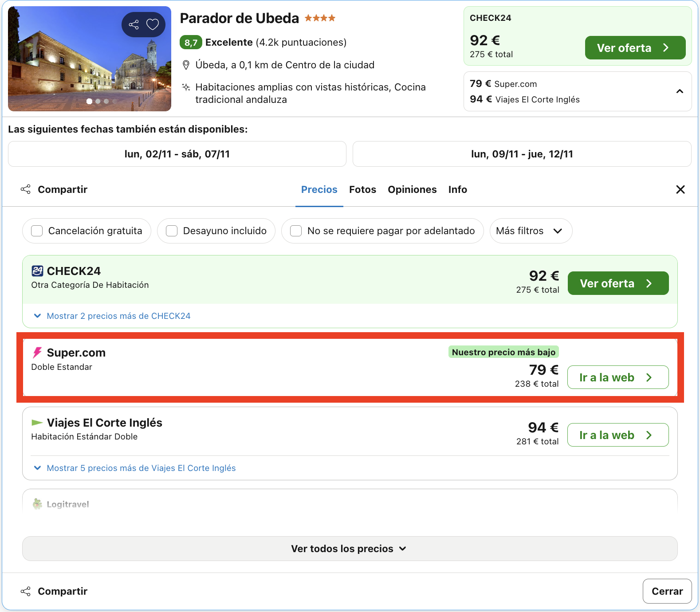Open the Más filtros dropdown

(531, 231)
